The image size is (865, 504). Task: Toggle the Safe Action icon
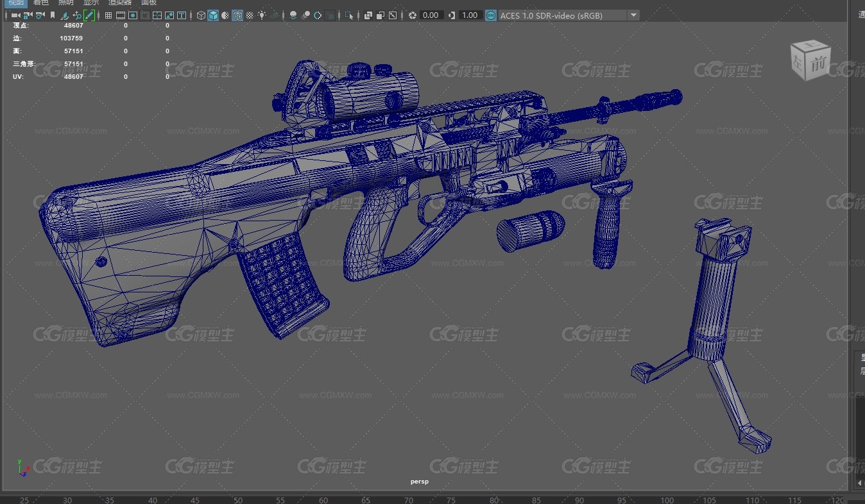tap(169, 15)
